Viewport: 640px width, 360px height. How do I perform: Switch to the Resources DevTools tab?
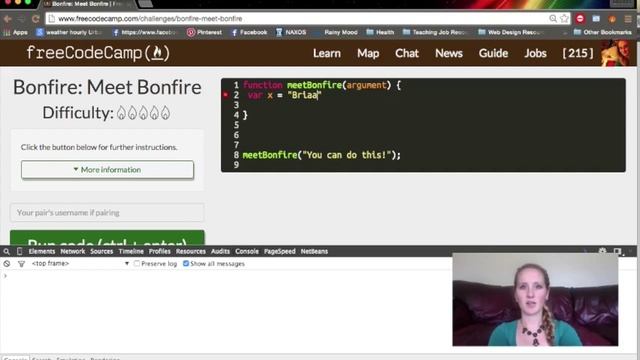[x=191, y=251]
